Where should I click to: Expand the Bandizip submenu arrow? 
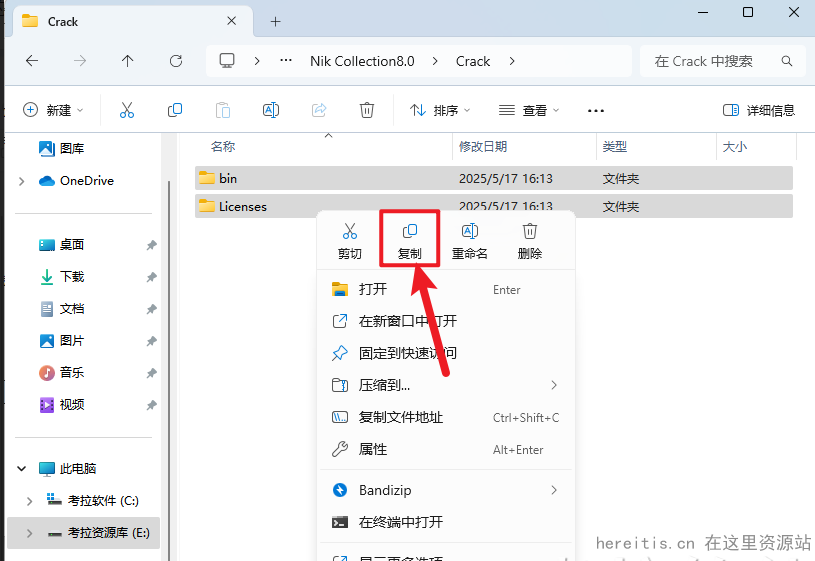(x=554, y=490)
